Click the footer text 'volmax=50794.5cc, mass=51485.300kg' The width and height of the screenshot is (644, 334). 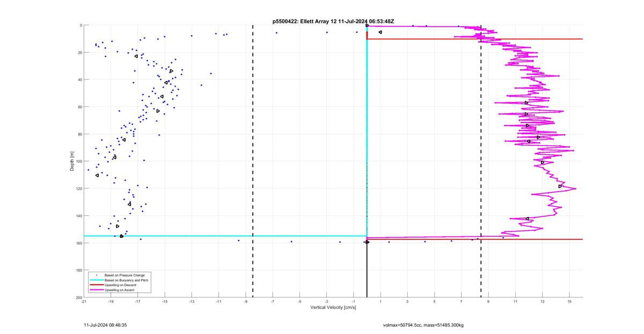point(423,325)
